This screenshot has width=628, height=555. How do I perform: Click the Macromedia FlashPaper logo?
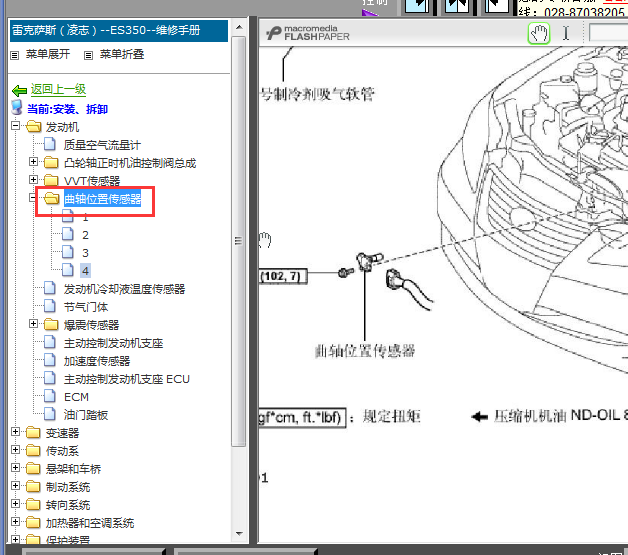point(308,33)
